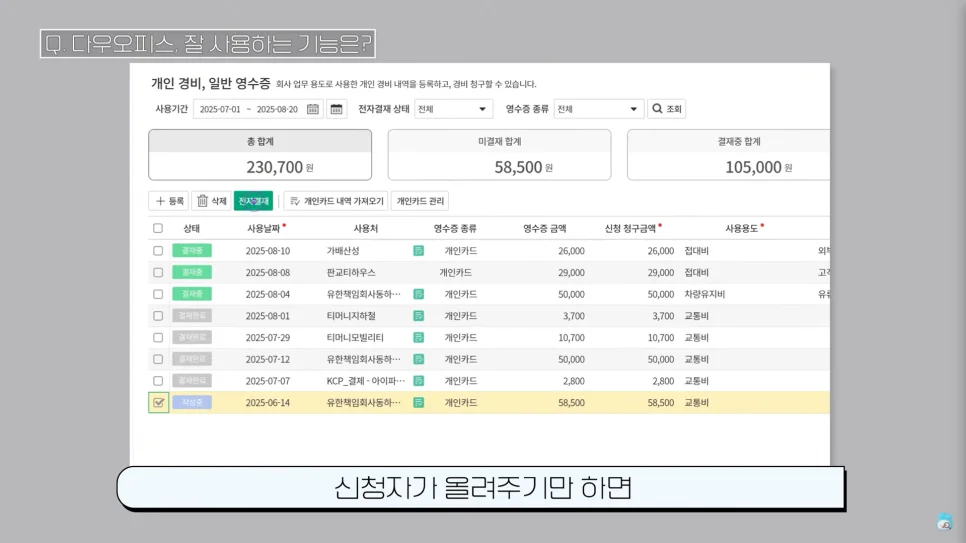The height and width of the screenshot is (543, 966).
Task: Check the 티머니모빌리티 row checkbox
Action: 158,338
